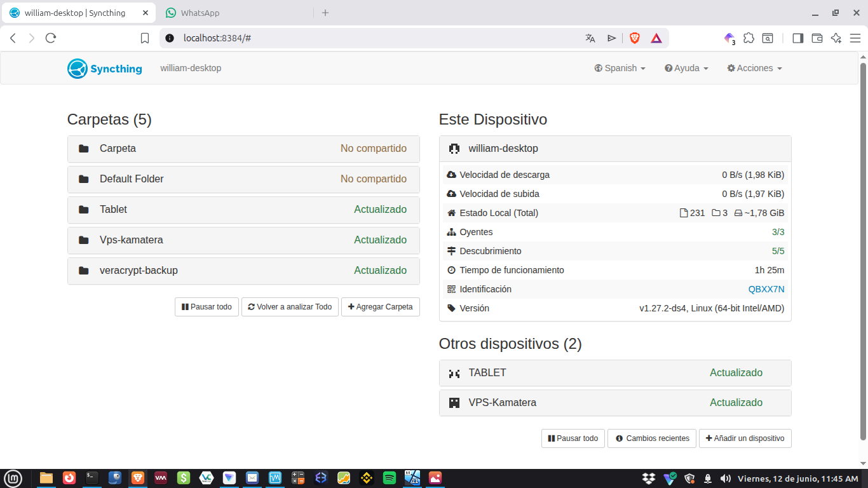This screenshot has width=868, height=488.
Task: Open the file manager from the taskbar
Action: [46, 478]
